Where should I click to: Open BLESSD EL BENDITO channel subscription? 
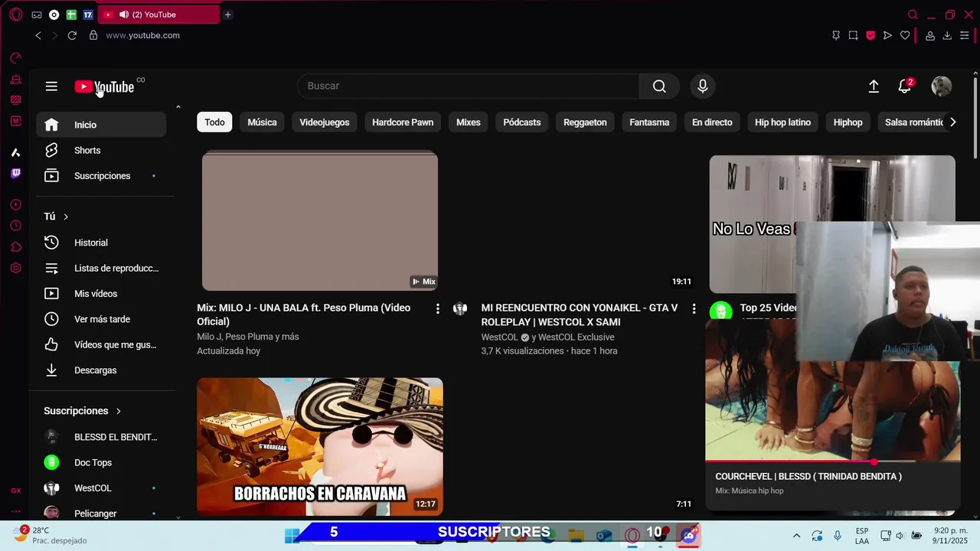pyautogui.click(x=101, y=437)
